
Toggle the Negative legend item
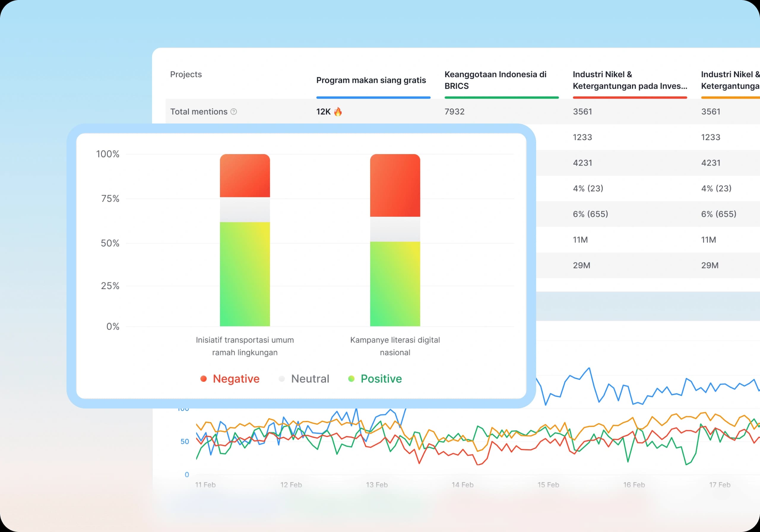coord(230,379)
